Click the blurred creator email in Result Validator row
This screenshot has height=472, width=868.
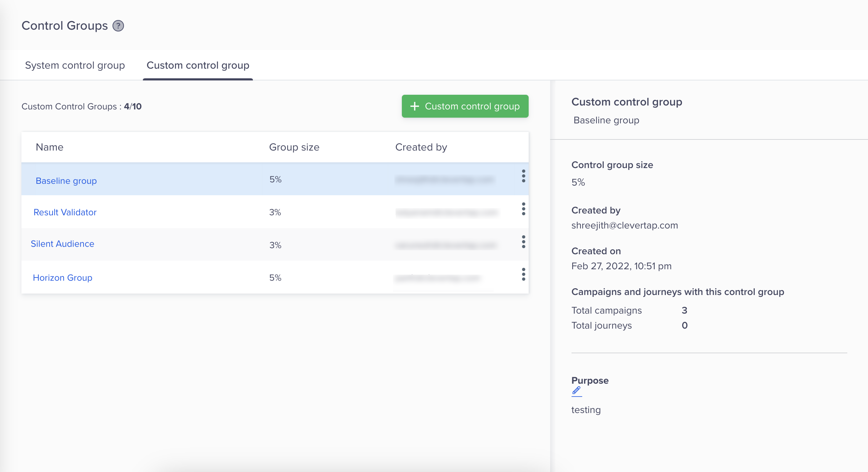[447, 213]
